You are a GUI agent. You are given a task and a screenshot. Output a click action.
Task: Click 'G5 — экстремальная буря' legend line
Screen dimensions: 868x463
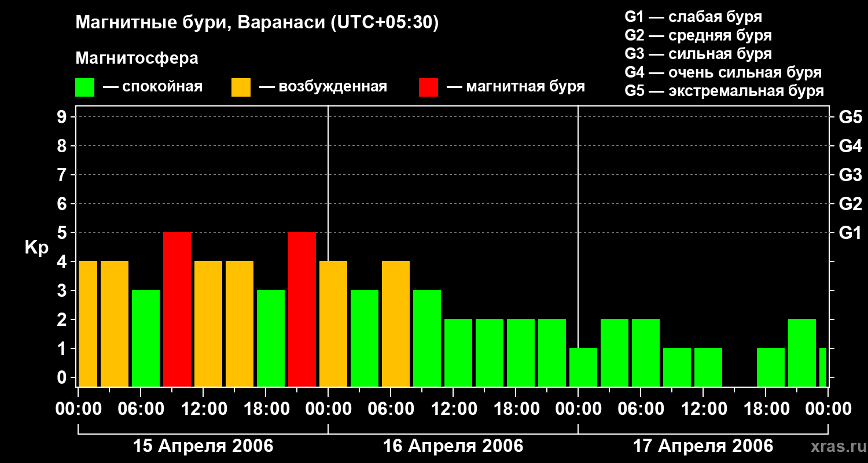724,91
